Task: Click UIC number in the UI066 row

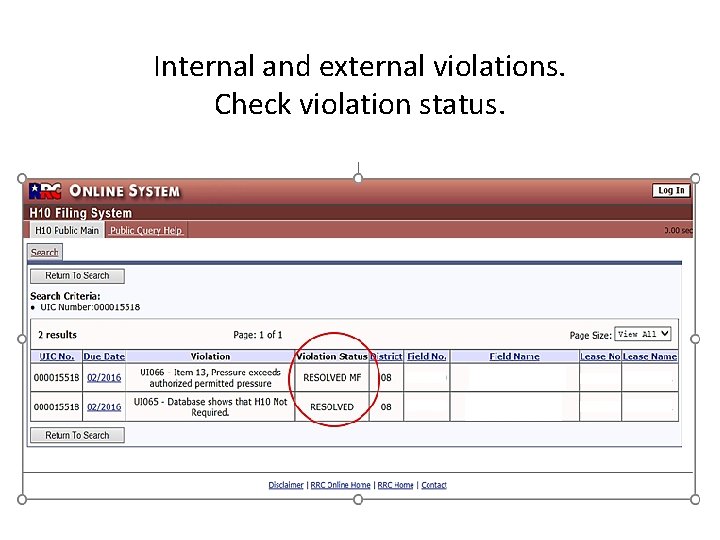Action: point(56,377)
